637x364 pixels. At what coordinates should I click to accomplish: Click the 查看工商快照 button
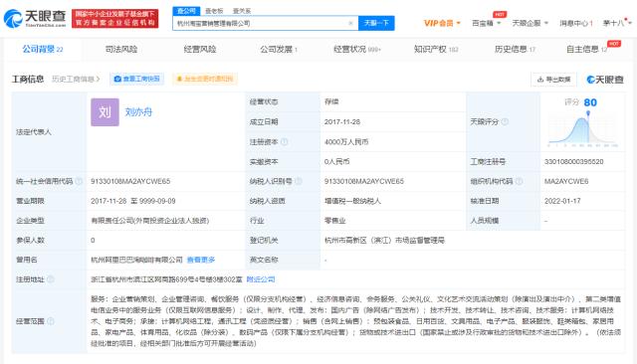pyautogui.click(x=137, y=79)
